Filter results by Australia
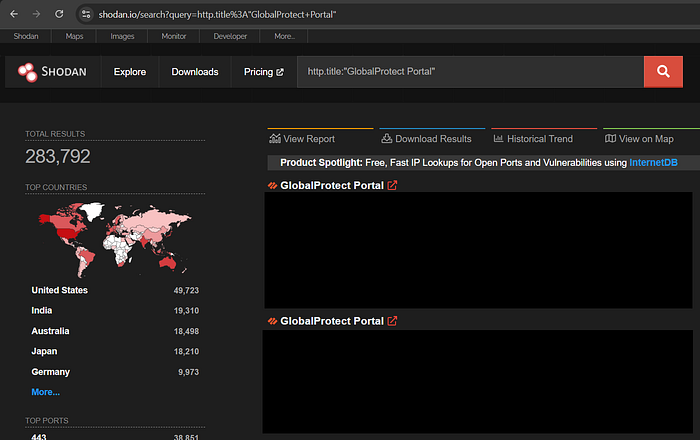 click(50, 331)
